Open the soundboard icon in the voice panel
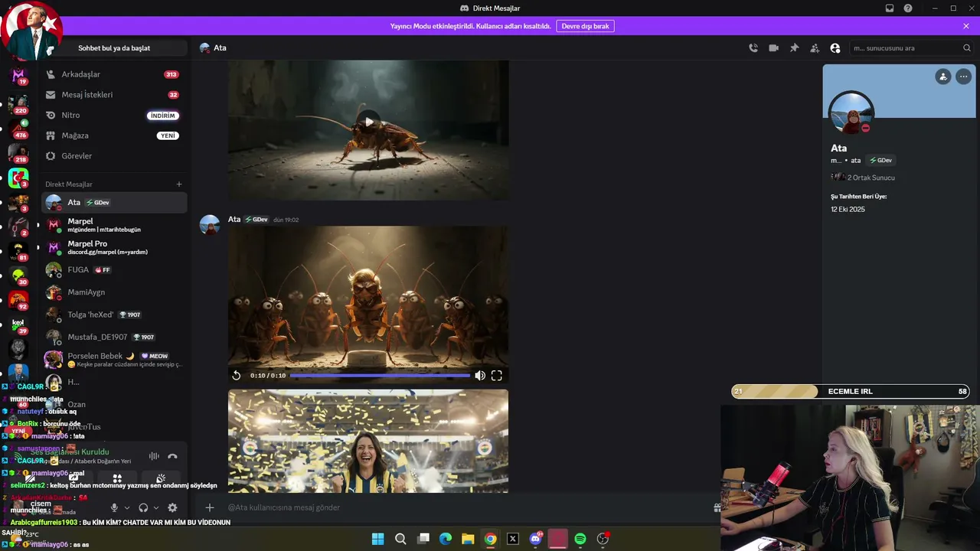Image resolution: width=980 pixels, height=551 pixels. (x=161, y=478)
